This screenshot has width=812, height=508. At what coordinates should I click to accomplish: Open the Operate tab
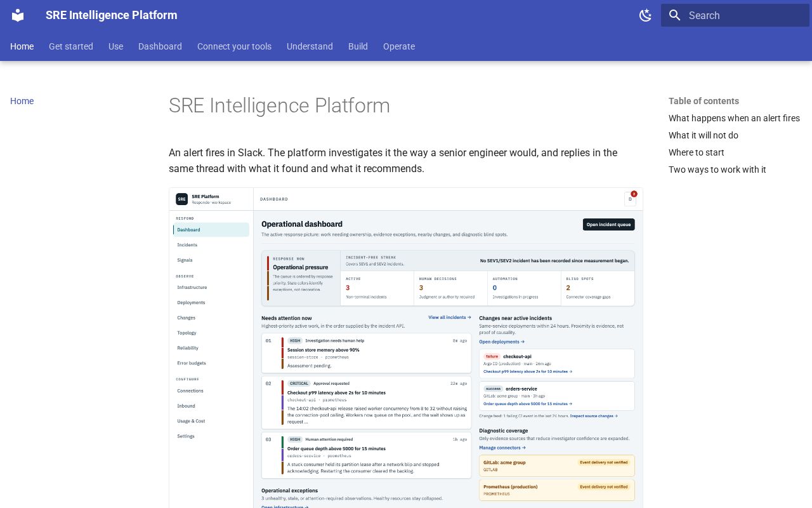(x=399, y=46)
